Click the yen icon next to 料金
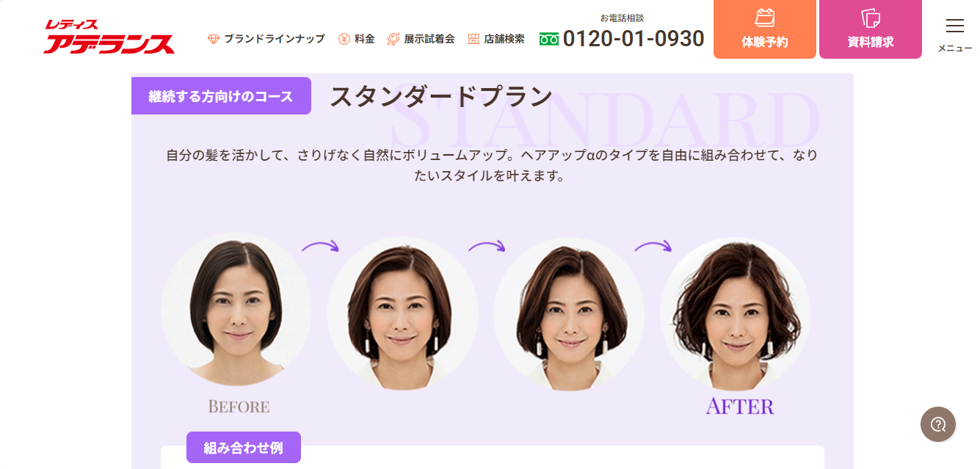 click(344, 39)
